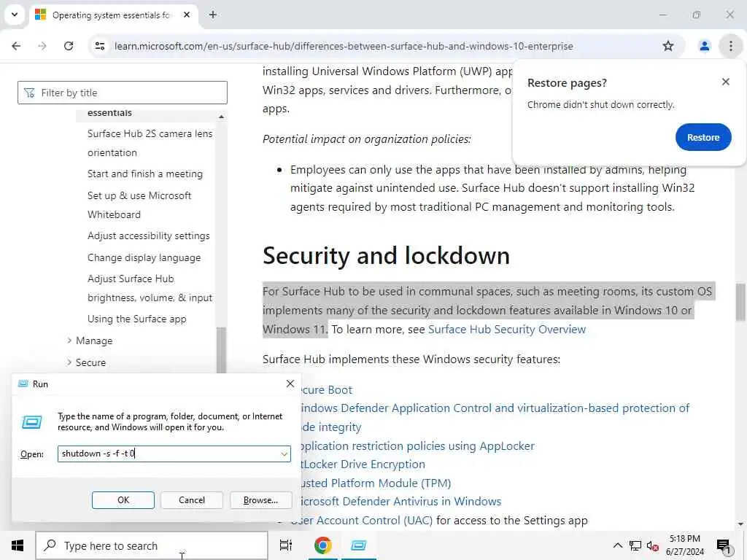Open Surface Hub 2S camera lens orientation

(150, 143)
